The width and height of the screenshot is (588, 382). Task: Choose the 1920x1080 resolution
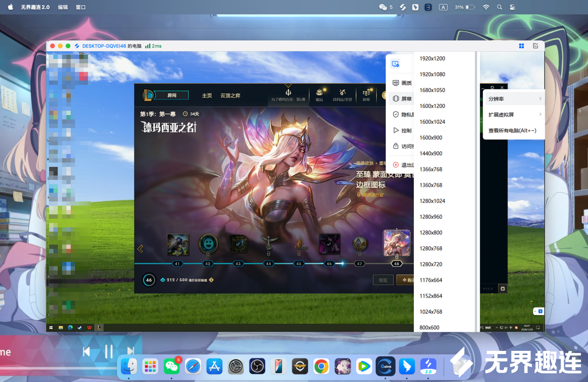(432, 74)
